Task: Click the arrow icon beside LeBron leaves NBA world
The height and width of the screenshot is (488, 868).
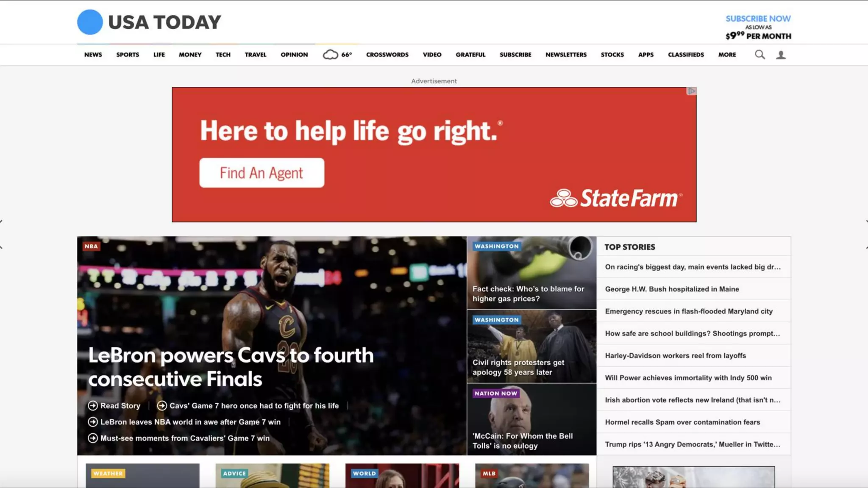Action: pos(93,422)
